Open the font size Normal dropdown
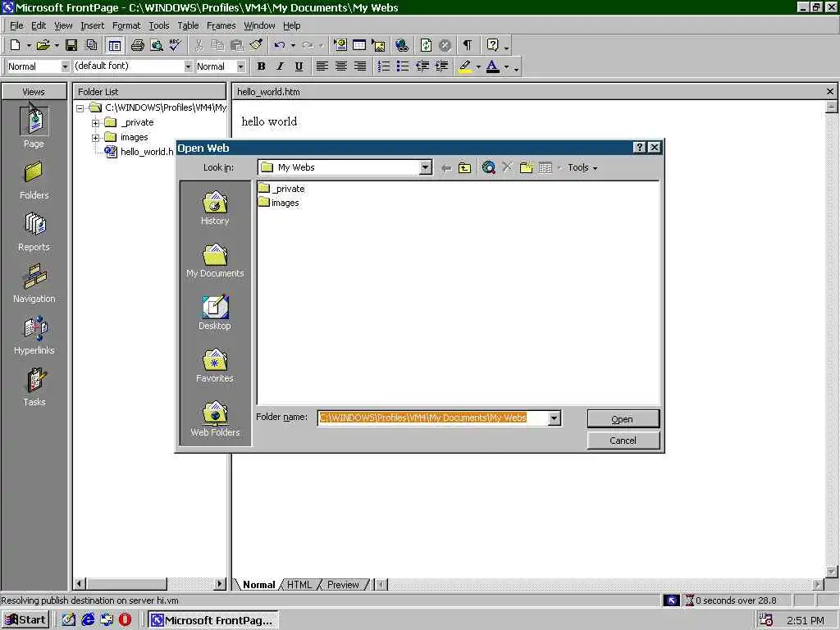Image resolution: width=840 pixels, height=630 pixels. click(240, 66)
